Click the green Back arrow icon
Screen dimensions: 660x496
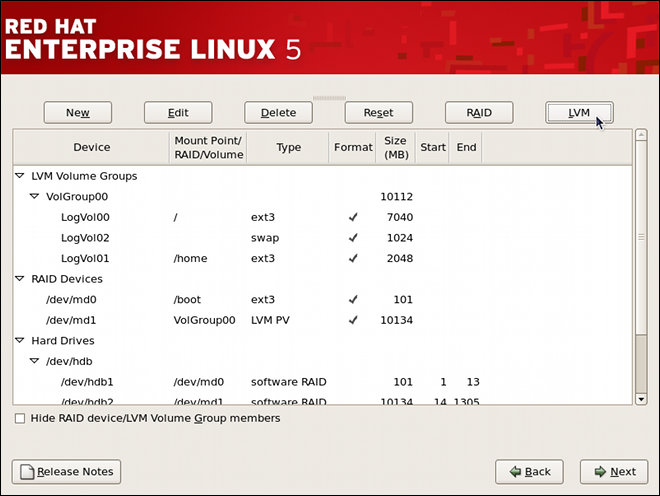pos(515,472)
